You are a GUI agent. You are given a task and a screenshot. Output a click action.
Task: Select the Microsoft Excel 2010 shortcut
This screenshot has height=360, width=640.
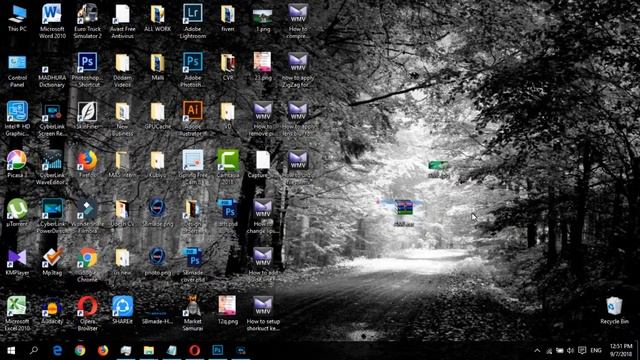17,313
